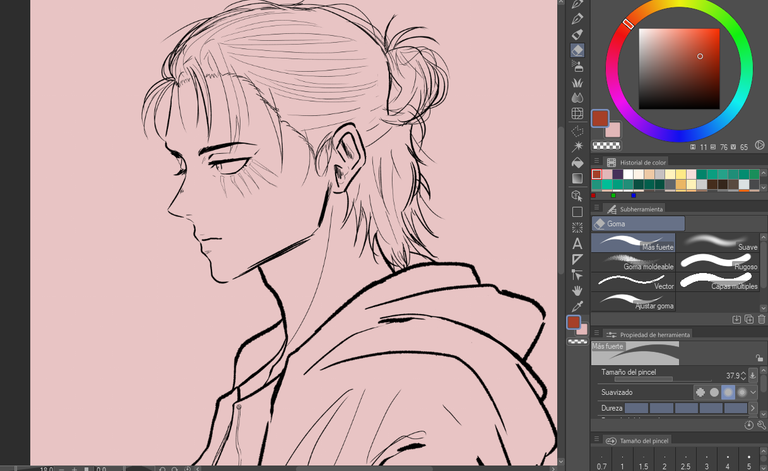The height and width of the screenshot is (471, 768).
Task: Select the Blend tool icon
Action: 577,98
